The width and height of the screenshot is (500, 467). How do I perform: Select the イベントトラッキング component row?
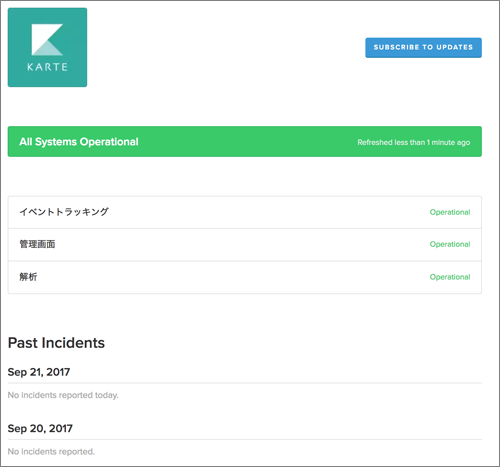[245, 212]
